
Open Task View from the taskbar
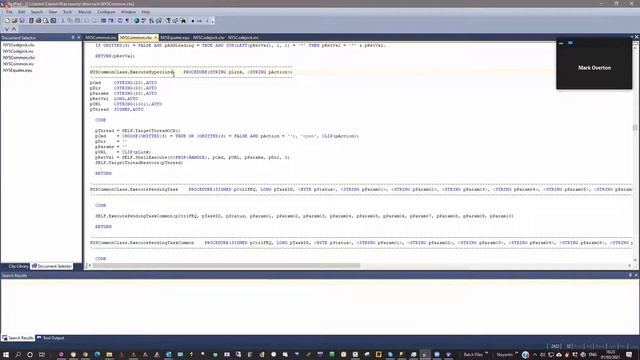coord(42,355)
